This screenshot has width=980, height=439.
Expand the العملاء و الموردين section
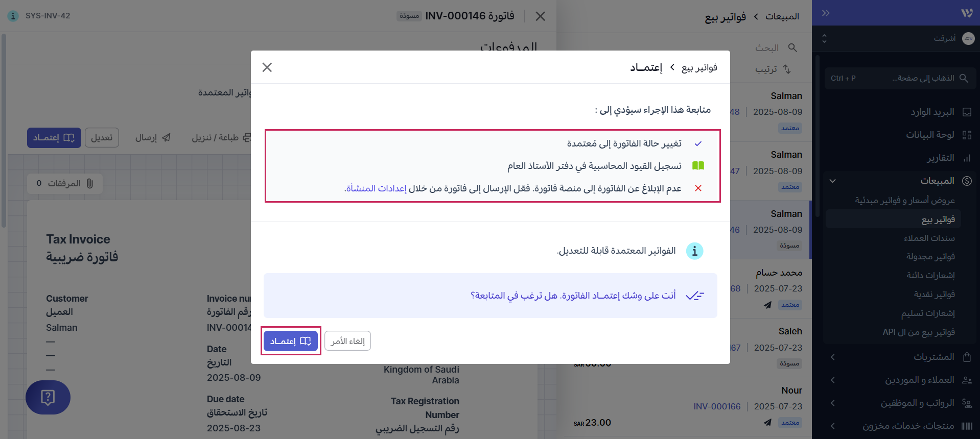[x=832, y=380]
